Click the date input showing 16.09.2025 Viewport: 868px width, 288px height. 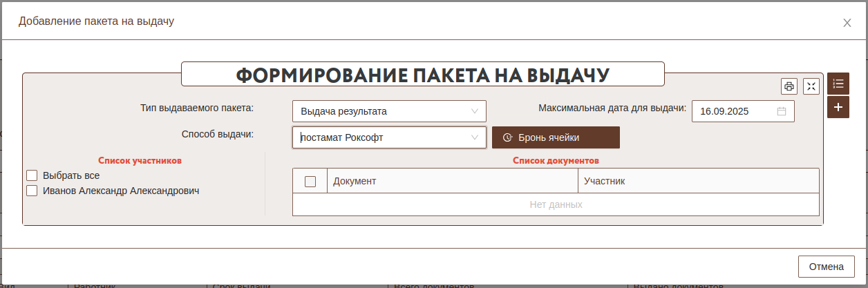click(x=733, y=111)
